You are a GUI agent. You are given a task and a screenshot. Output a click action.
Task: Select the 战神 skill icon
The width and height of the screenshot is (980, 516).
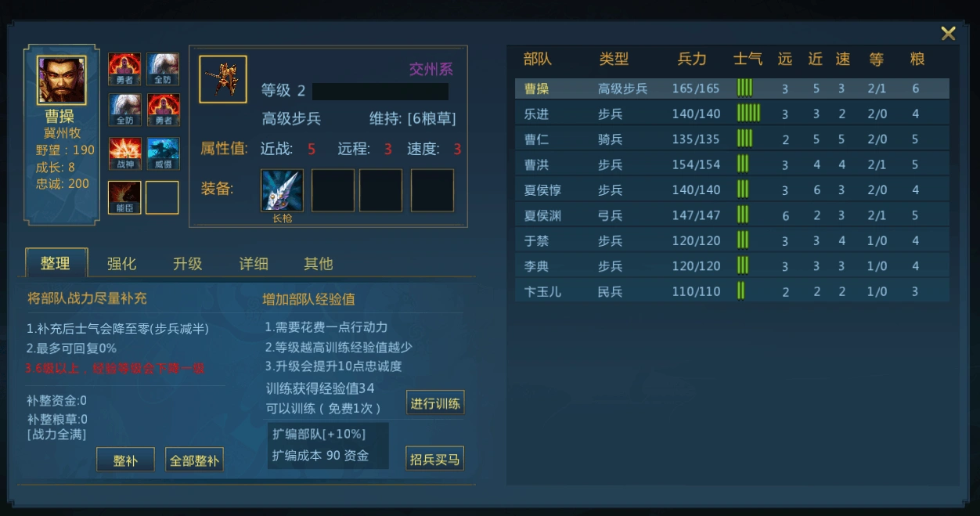(124, 153)
